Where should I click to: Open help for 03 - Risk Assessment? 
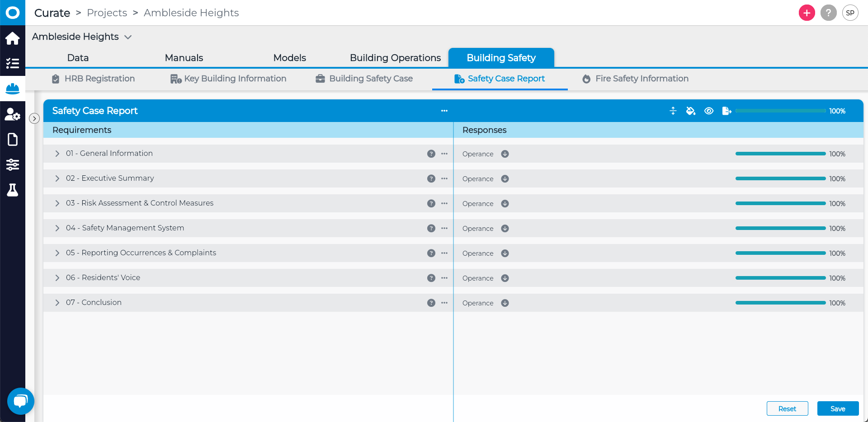click(x=431, y=203)
